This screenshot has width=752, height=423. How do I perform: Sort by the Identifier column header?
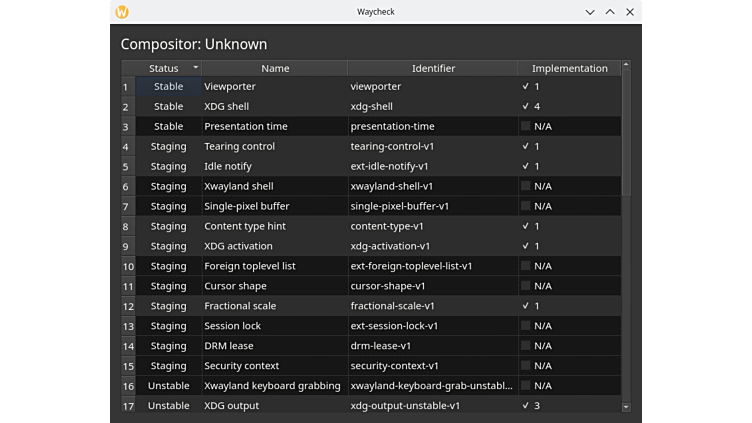click(x=433, y=68)
